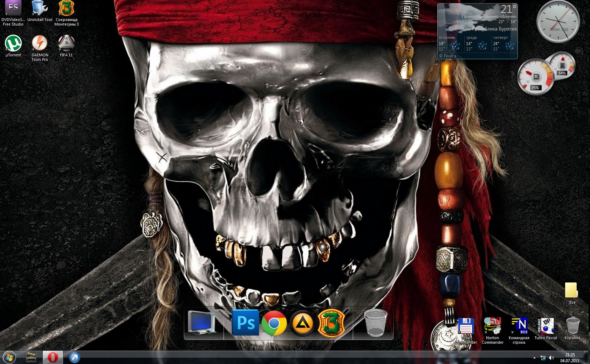Click the network status tray icon
Viewport: 590px width, 364px height.
[x=543, y=358]
